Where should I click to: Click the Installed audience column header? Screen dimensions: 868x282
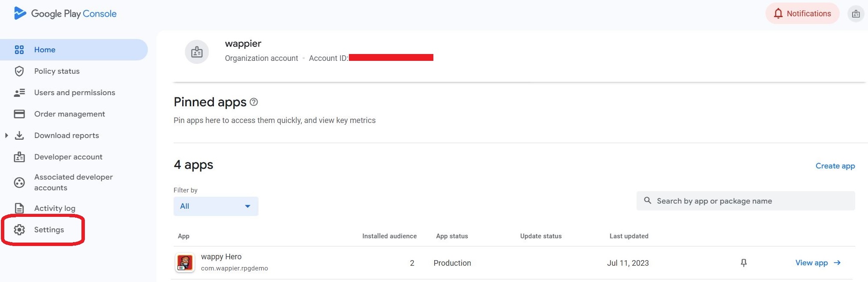click(389, 236)
